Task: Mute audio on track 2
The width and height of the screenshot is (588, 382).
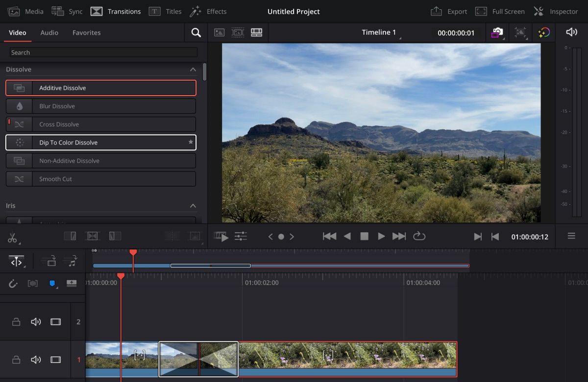Action: click(x=36, y=322)
